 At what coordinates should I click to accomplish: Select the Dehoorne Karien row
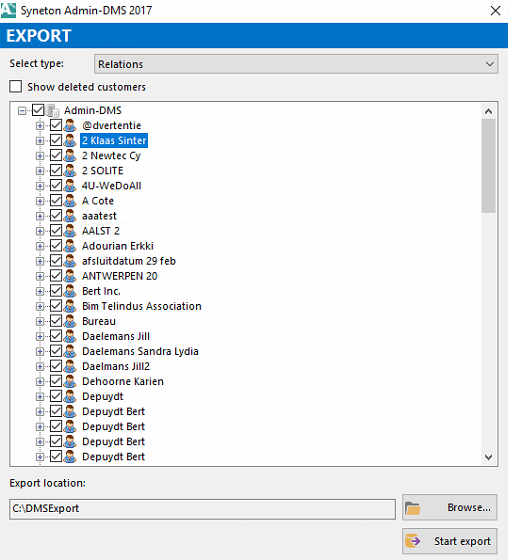coord(123,381)
